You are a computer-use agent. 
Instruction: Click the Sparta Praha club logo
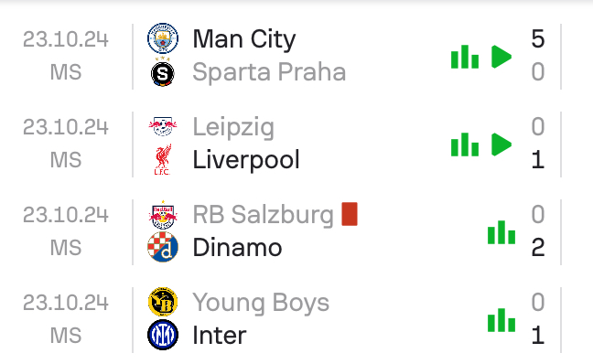point(163,72)
